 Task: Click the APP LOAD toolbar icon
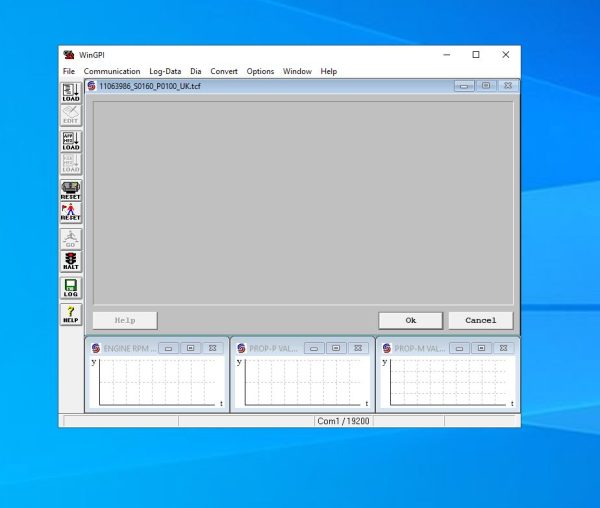[x=71, y=141]
